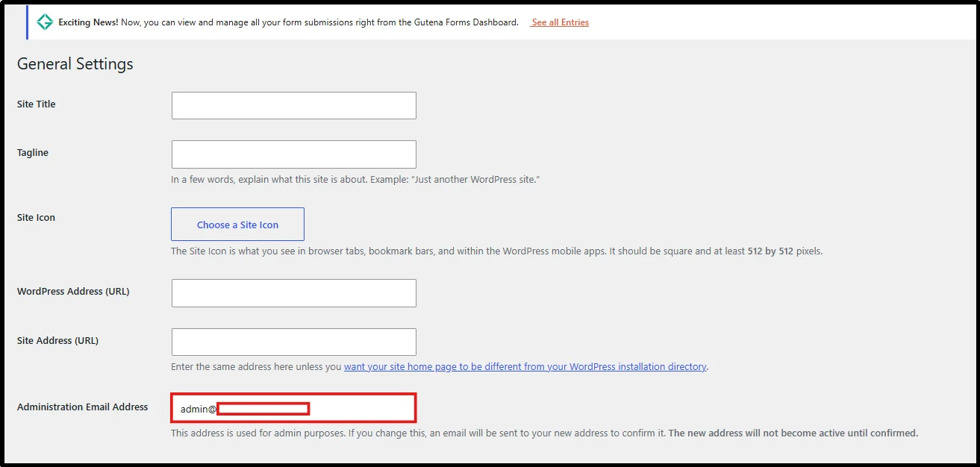The height and width of the screenshot is (467, 980).
Task: Select the WordPress Address (URL) field
Action: pos(294,293)
